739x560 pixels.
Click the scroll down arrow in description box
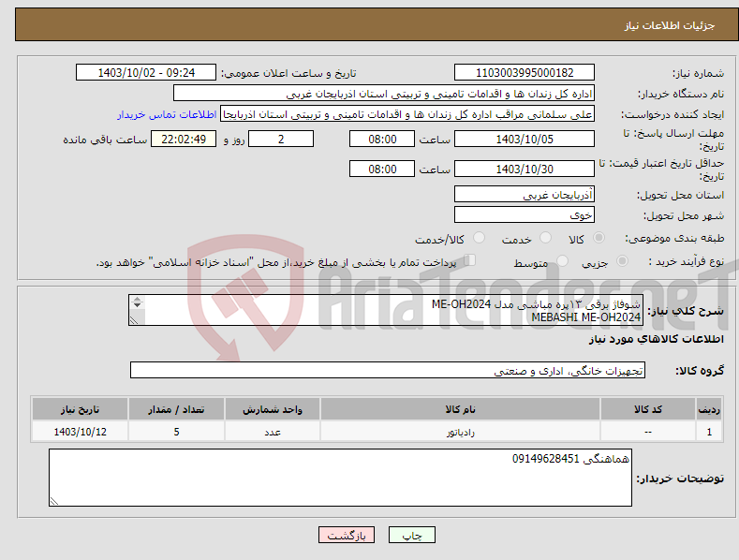coord(137,305)
